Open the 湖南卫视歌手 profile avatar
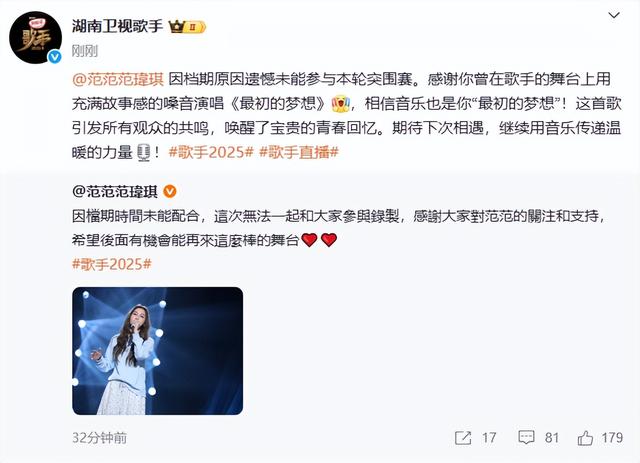Viewport: 640px width, 463px height. click(36, 38)
